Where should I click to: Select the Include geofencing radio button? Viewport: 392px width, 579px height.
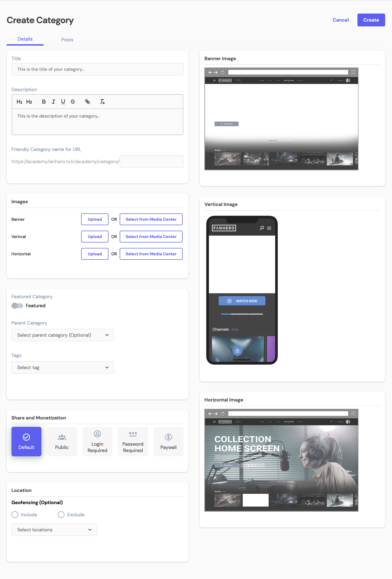15,514
